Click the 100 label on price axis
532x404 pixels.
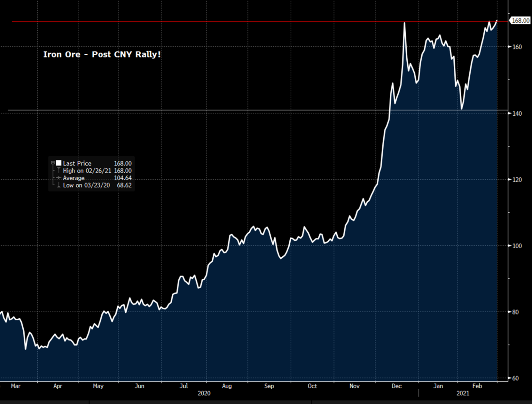tap(517, 246)
